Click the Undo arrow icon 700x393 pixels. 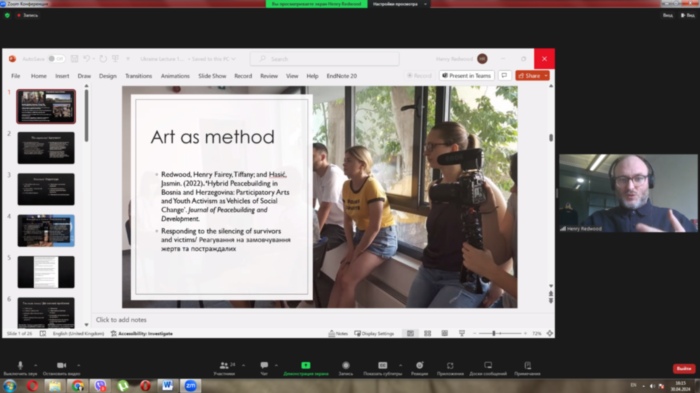pyautogui.click(x=87, y=59)
